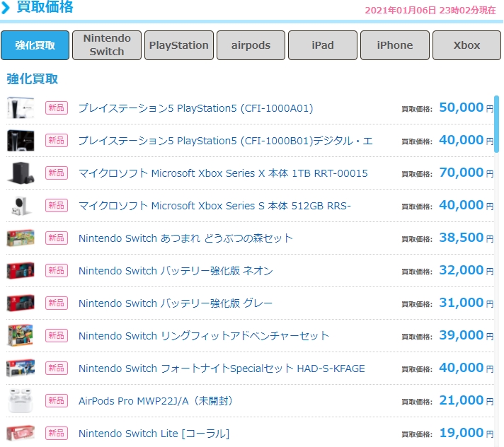Open AirPods Pro MWP22J/A link
The image size is (504, 447).
[x=156, y=401]
